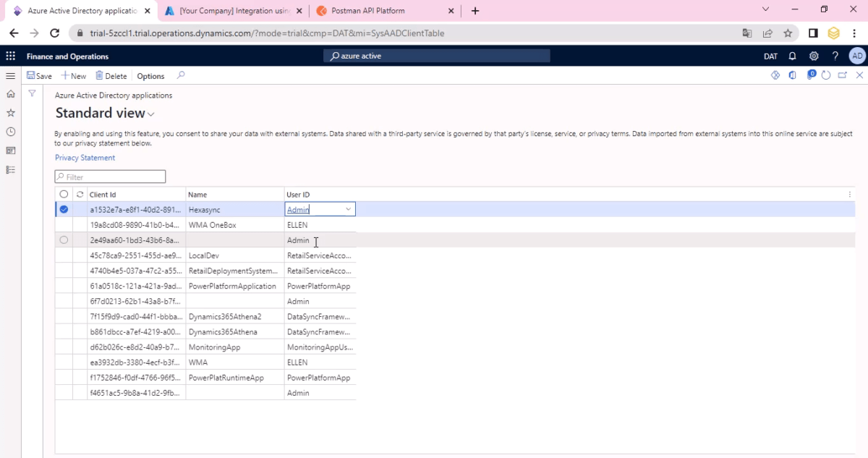Show the filter pane funnel icon
Image resolution: width=868 pixels, height=458 pixels.
[32, 94]
